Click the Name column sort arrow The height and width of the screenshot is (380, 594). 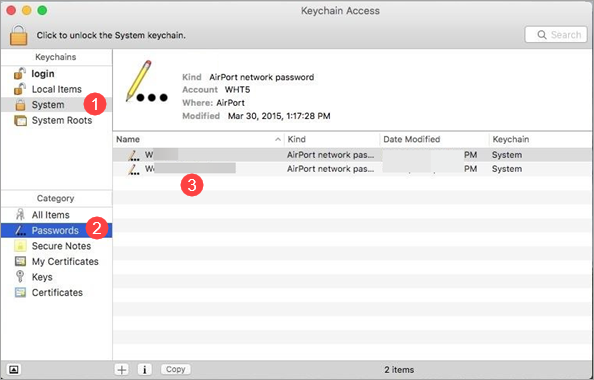point(278,139)
